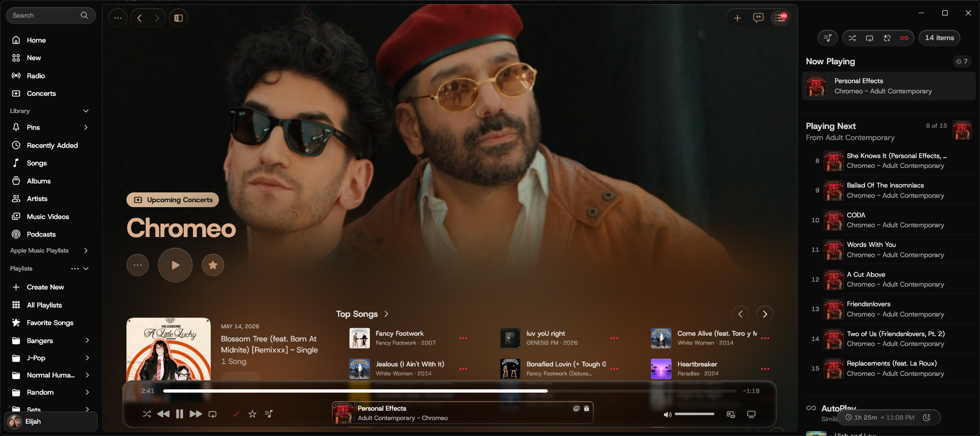Play Chromeo with the large play button
980x436 pixels.
coord(175,265)
